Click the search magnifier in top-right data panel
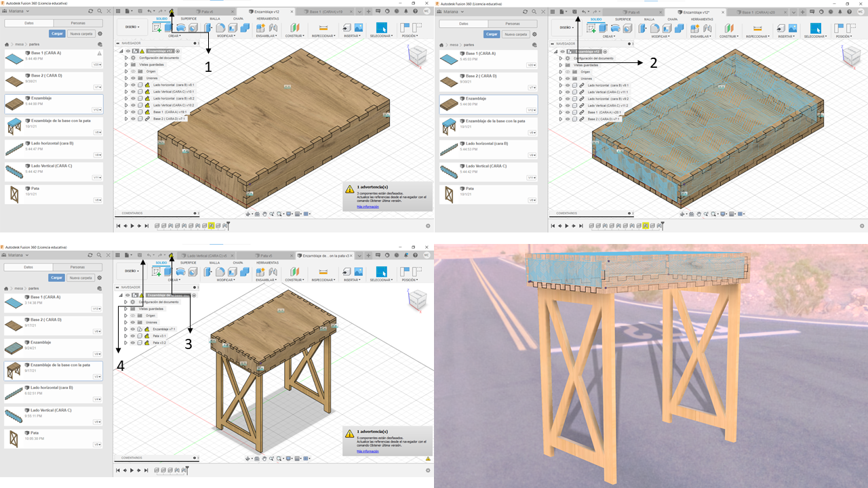 point(534,12)
